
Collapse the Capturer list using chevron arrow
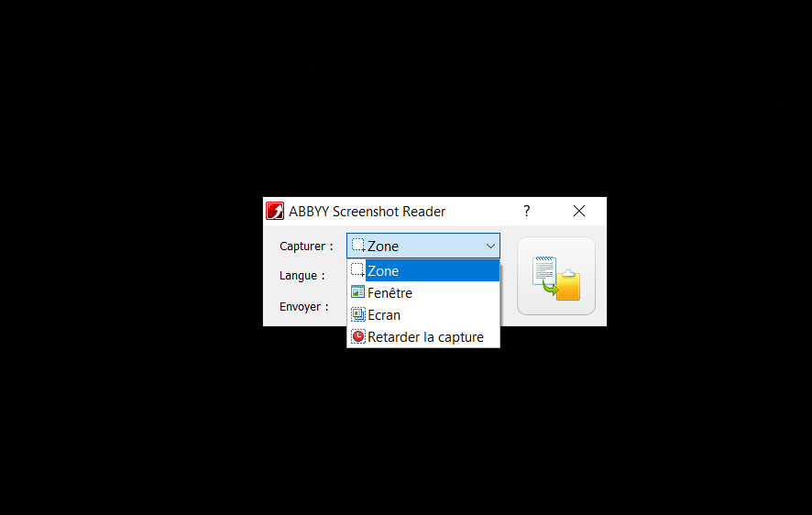(490, 247)
